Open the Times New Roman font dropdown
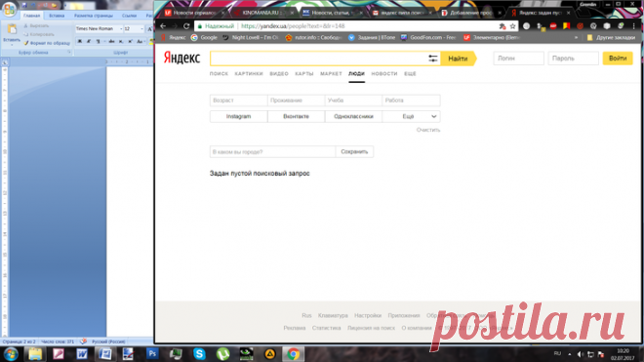 click(x=121, y=28)
